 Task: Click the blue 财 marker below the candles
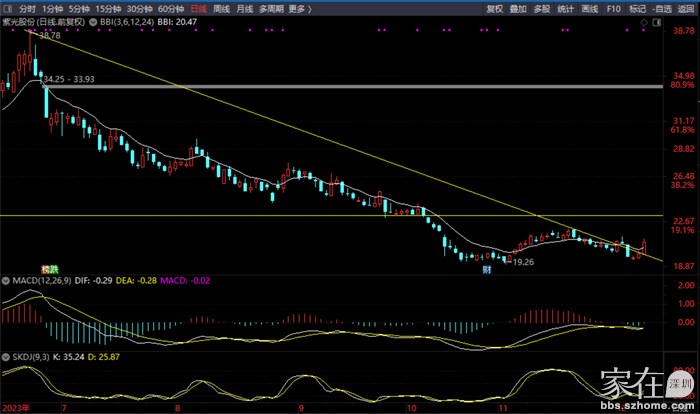[x=487, y=269]
